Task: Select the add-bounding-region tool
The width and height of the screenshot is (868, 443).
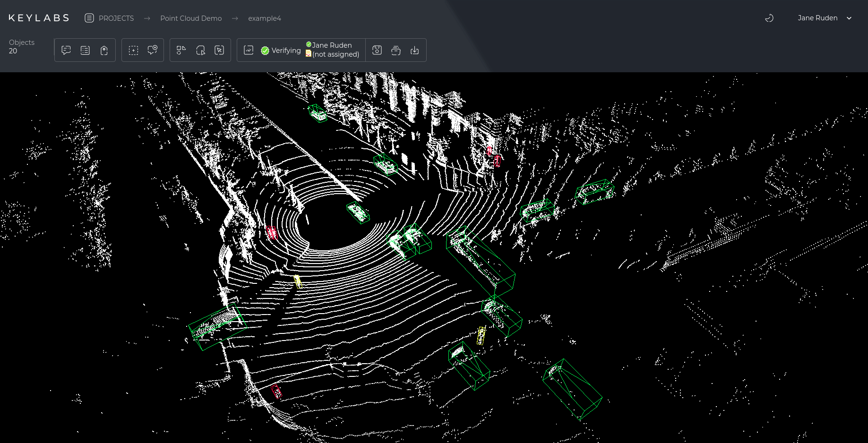Action: point(133,50)
